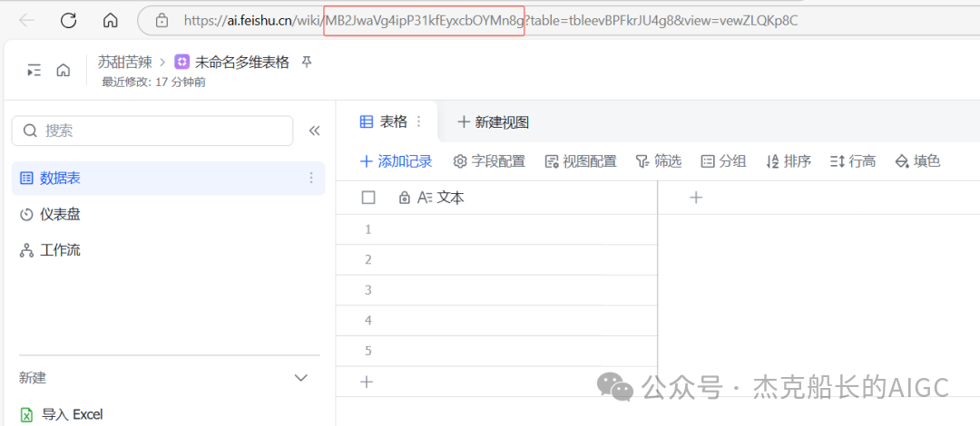Click 添加记录 button

(397, 161)
